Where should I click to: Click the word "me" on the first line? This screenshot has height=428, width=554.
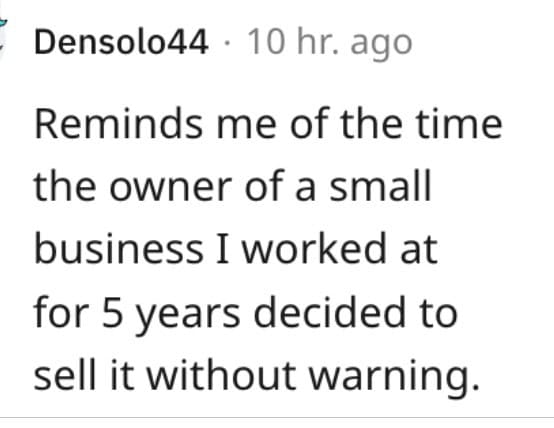pos(246,127)
